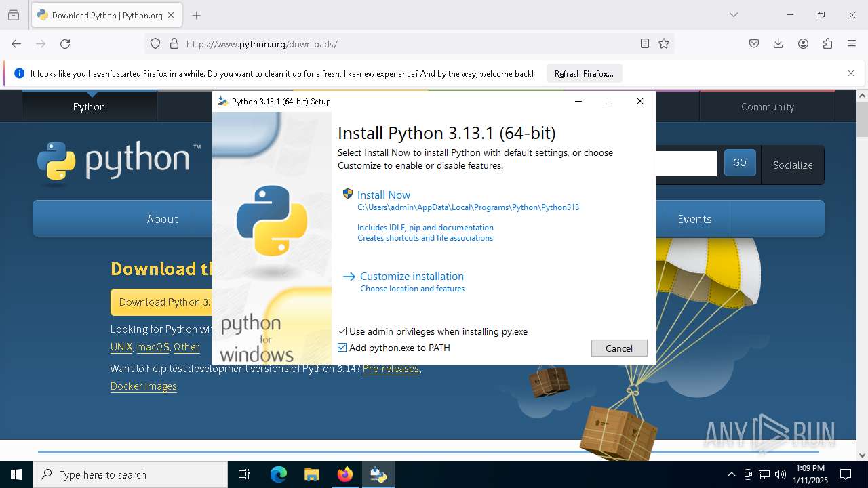Click the network tray icon
This screenshot has height=488, width=868.
pyautogui.click(x=764, y=474)
